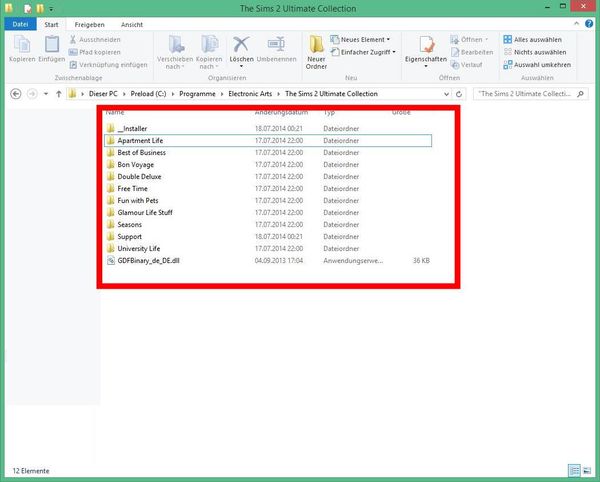Select the Double Deluxe folder
The height and width of the screenshot is (482, 600).
pos(268,176)
